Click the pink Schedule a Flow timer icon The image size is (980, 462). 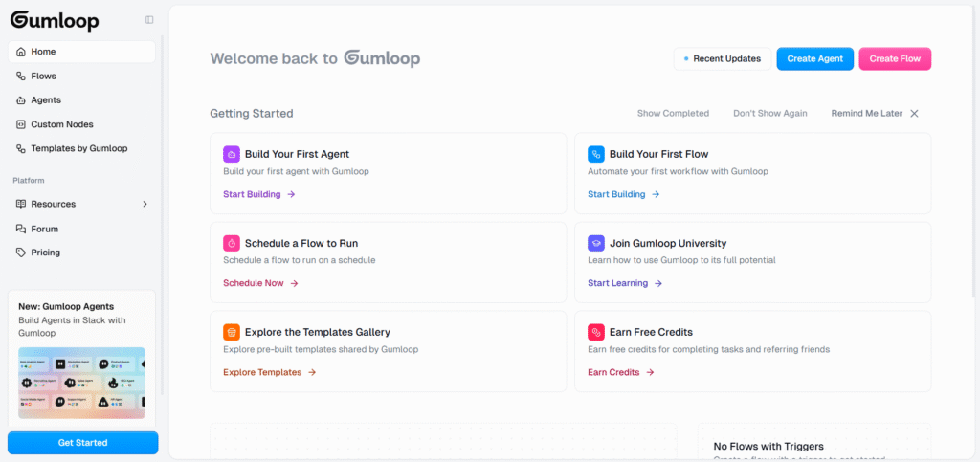point(232,244)
